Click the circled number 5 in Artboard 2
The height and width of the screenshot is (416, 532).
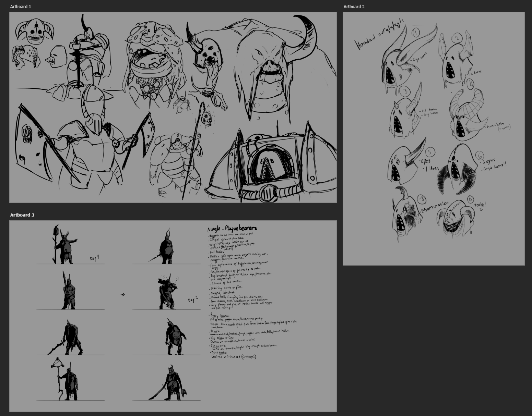click(430, 152)
